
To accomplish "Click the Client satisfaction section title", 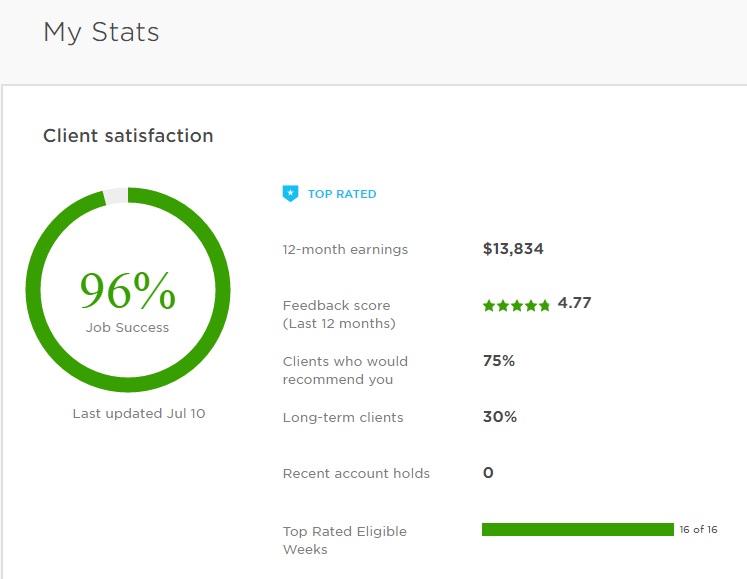I will 128,136.
